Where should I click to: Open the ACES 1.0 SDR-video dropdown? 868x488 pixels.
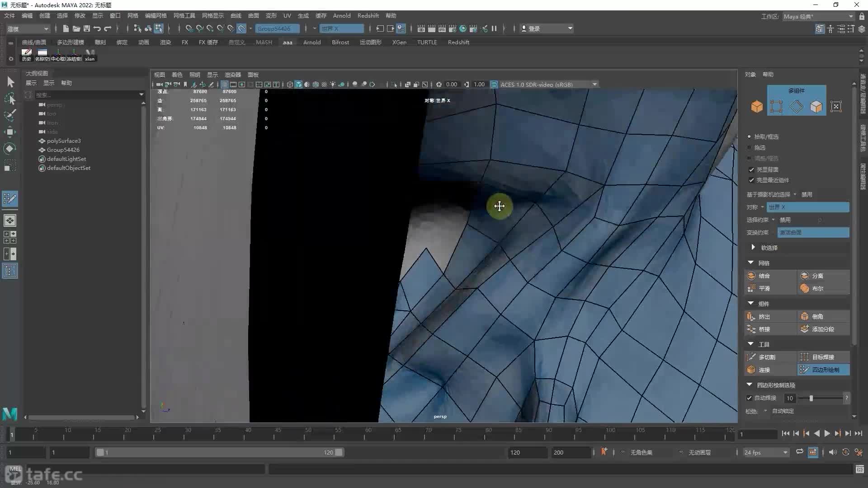(549, 84)
